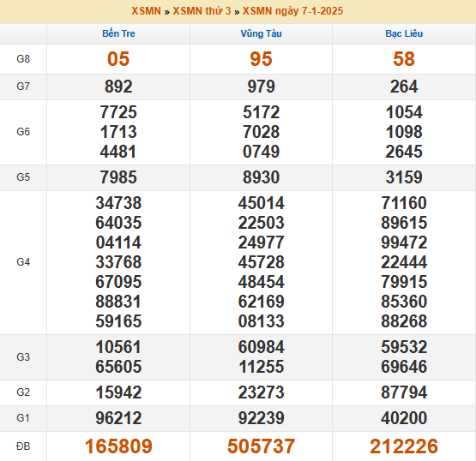This screenshot has height=461, width=476.
Task: Click G3 result 65605
Action: pos(118,367)
